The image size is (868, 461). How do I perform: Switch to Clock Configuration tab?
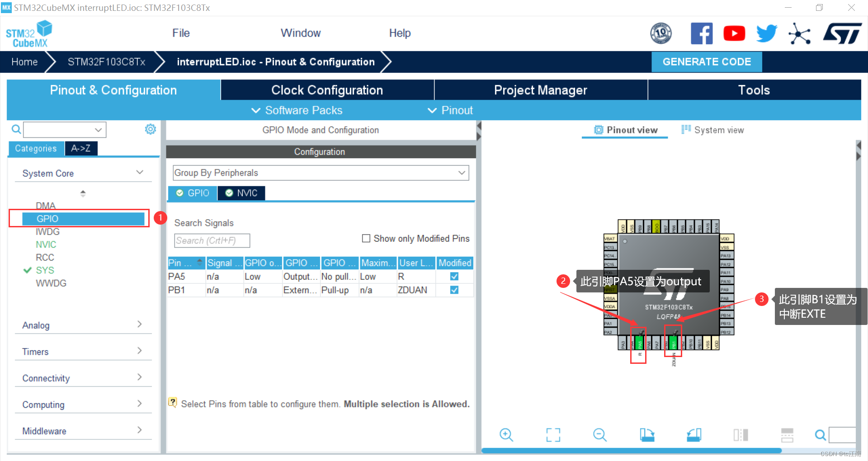click(x=327, y=90)
